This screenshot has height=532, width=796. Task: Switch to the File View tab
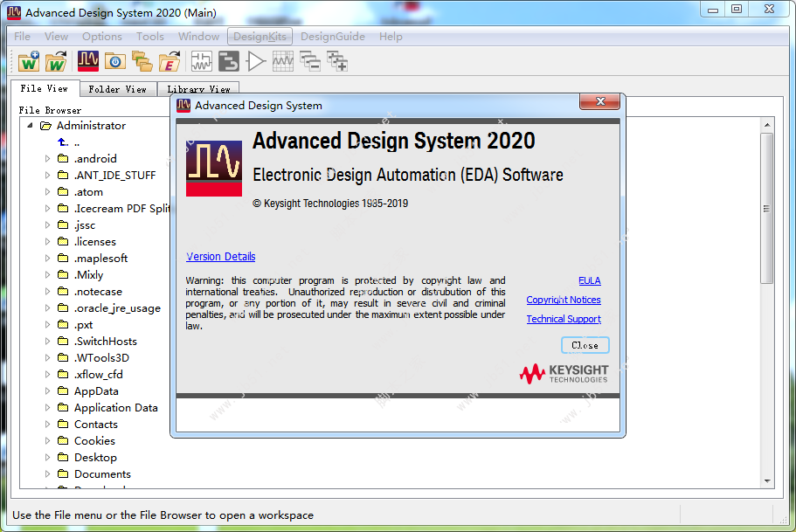click(x=45, y=88)
